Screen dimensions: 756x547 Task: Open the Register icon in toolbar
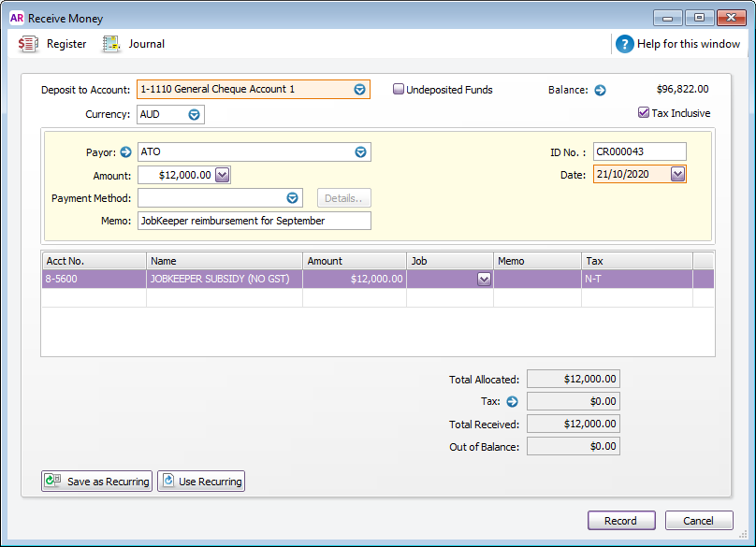(29, 44)
